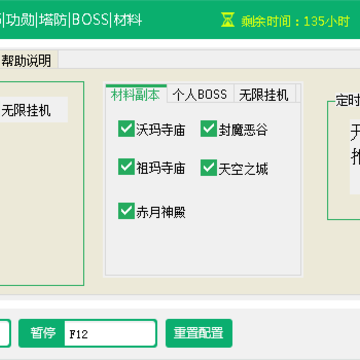
Task: Click the BOSS title menu item
Action: pos(90,20)
